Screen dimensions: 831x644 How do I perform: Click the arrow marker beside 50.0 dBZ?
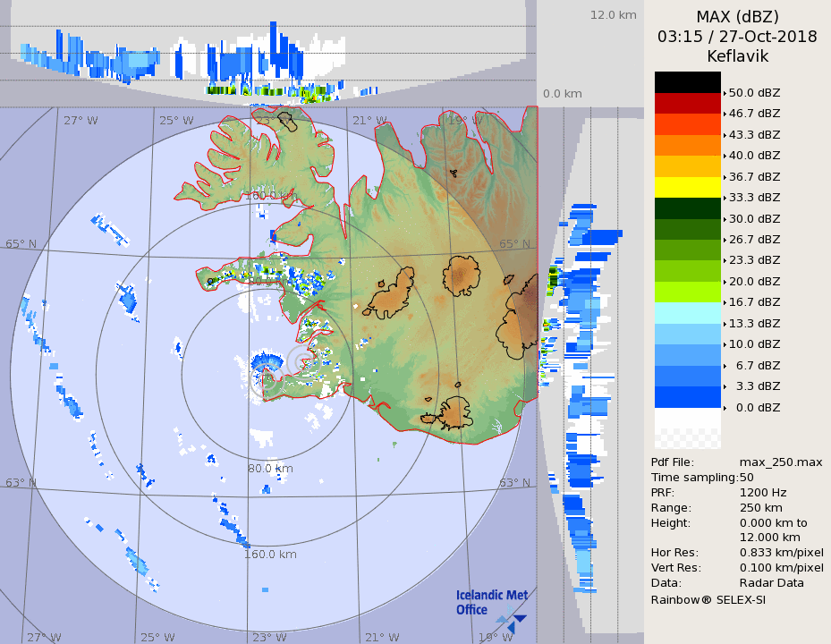[x=725, y=93]
